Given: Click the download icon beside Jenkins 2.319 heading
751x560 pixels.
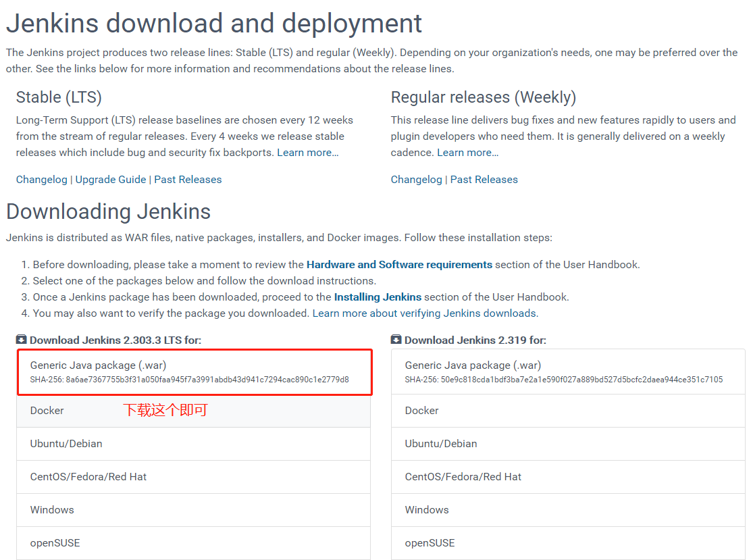Looking at the screenshot, I should pyautogui.click(x=395, y=340).
